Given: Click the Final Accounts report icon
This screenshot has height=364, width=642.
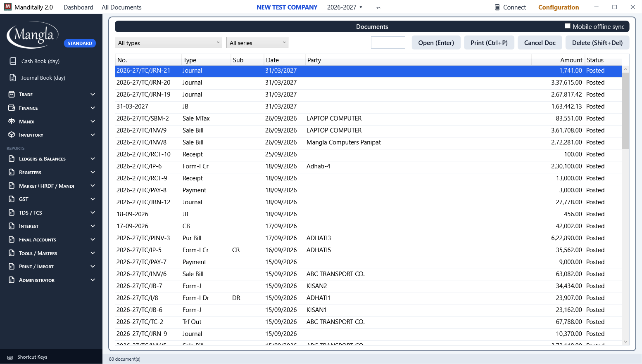Looking at the screenshot, I should click(12, 239).
